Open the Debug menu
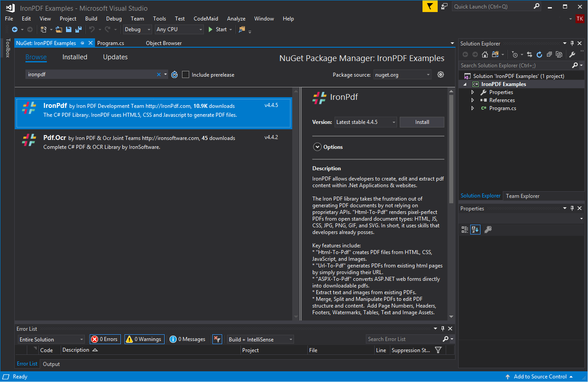The image size is (588, 382). coord(114,19)
